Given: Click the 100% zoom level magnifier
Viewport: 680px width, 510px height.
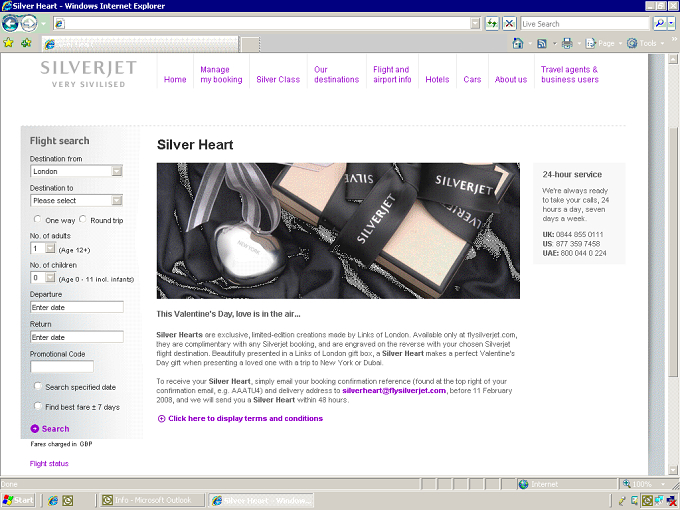Looking at the screenshot, I should [x=627, y=484].
